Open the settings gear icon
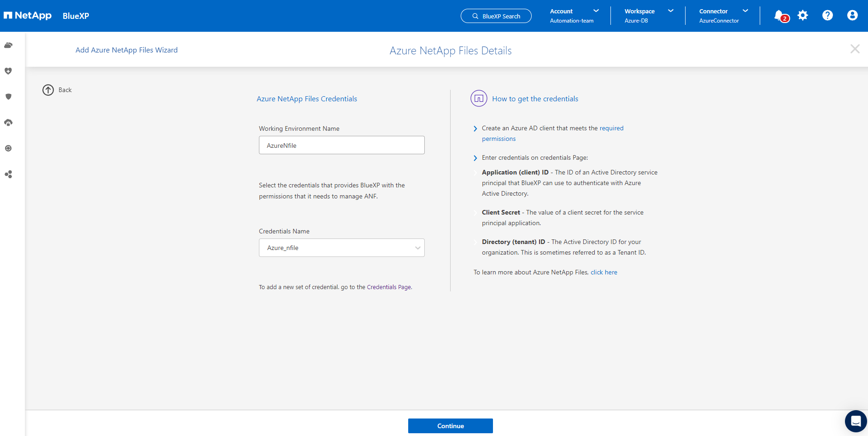868x436 pixels. click(803, 16)
